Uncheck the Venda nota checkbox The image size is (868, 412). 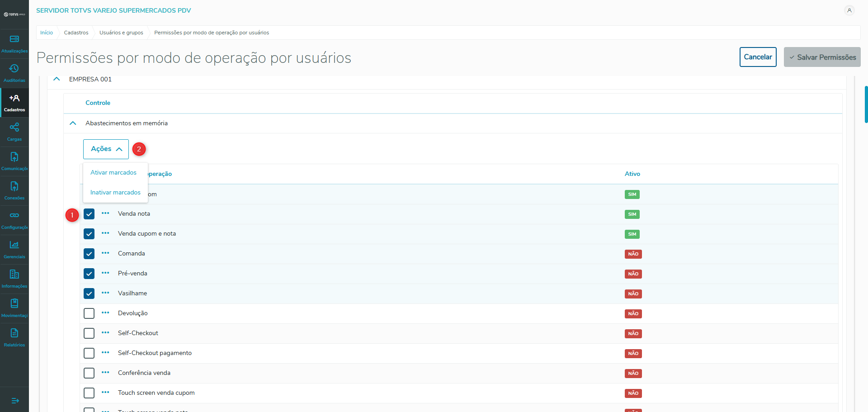click(x=89, y=214)
